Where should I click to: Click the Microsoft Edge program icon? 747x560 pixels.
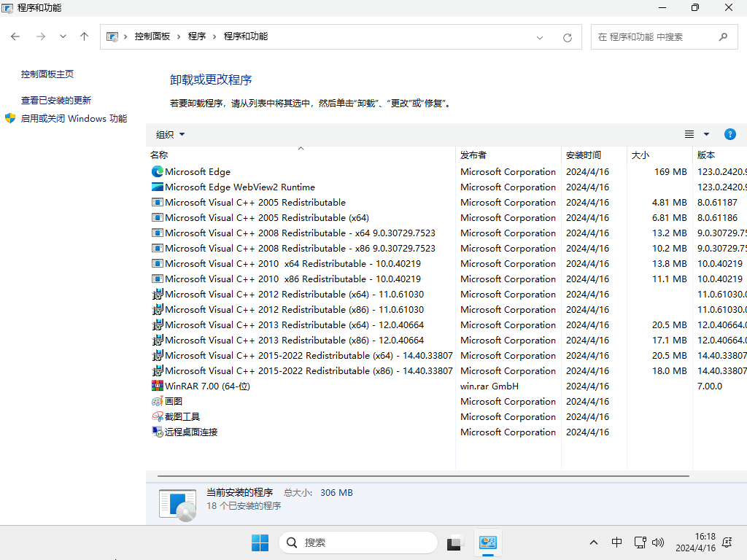[158, 171]
